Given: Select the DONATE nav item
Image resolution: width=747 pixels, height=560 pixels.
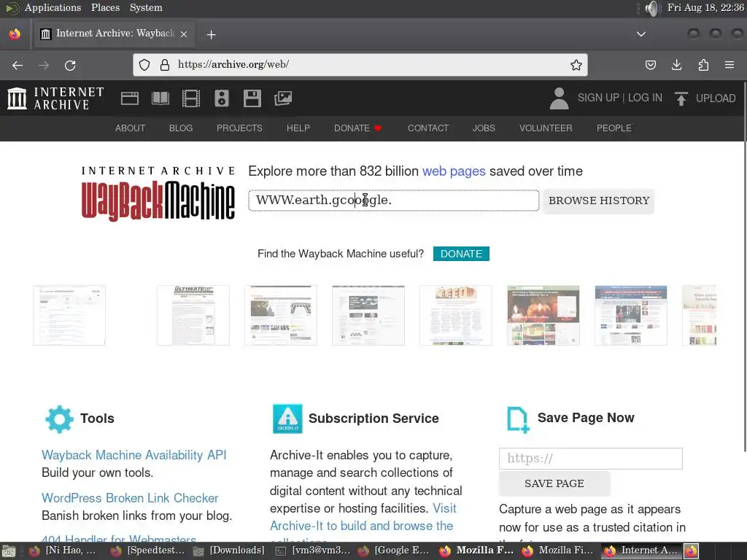Looking at the screenshot, I should (x=357, y=128).
